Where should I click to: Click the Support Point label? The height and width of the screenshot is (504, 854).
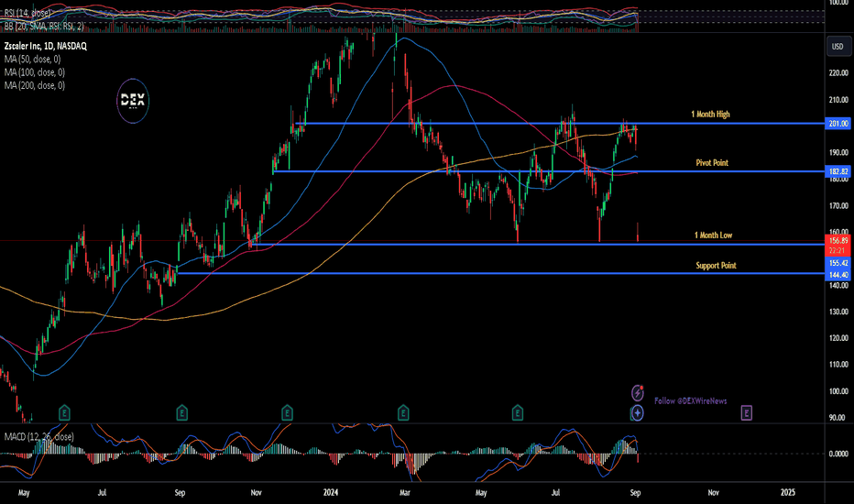[x=716, y=266]
